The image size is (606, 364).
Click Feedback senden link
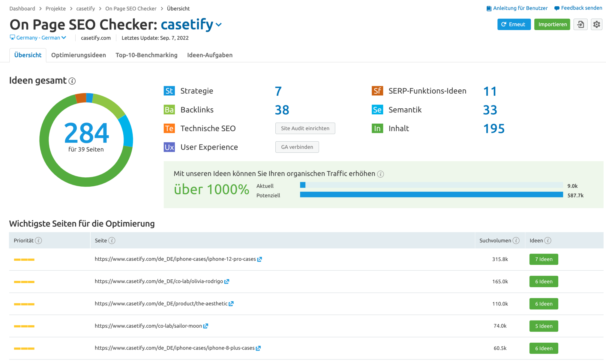581,8
